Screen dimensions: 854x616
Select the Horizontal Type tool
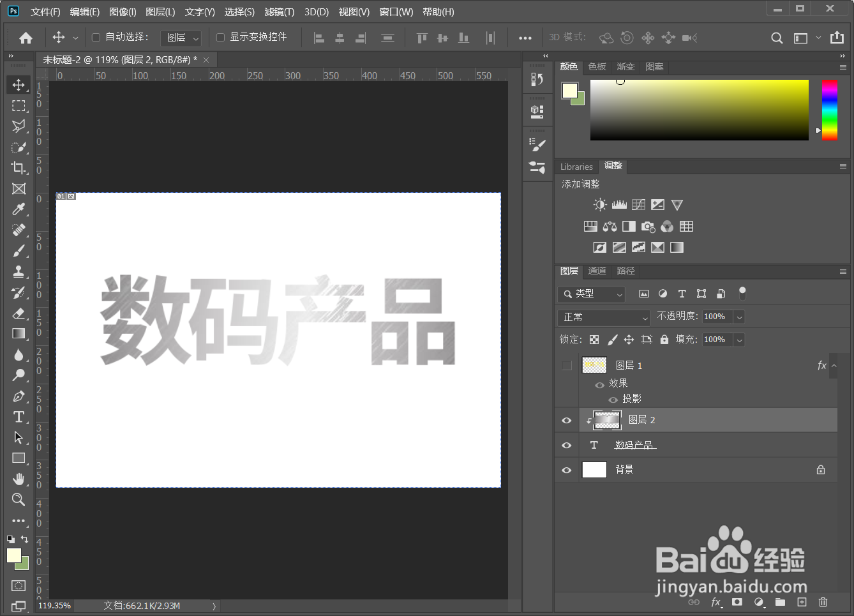(x=19, y=416)
